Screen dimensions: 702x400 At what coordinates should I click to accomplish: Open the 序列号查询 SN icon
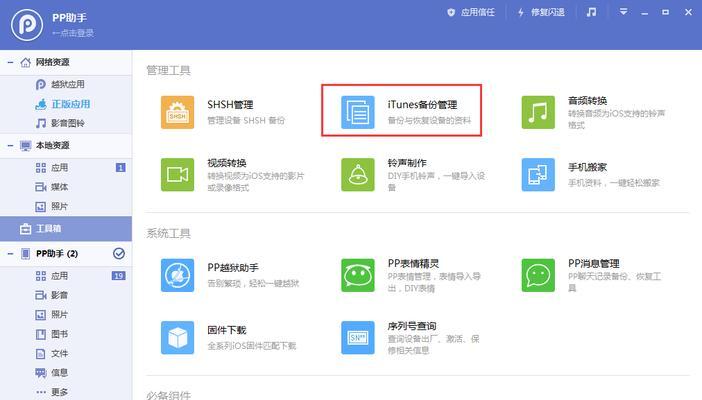point(358,337)
